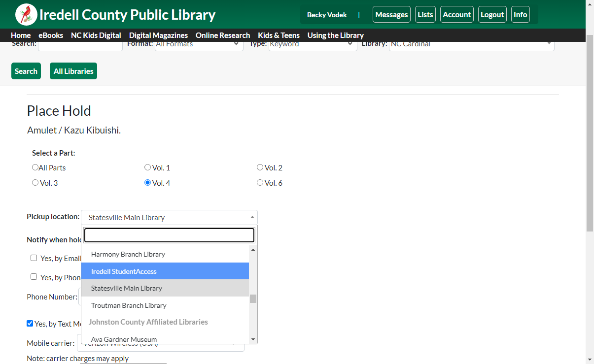Open the Info button
This screenshot has height=364, width=594.
(x=521, y=15)
